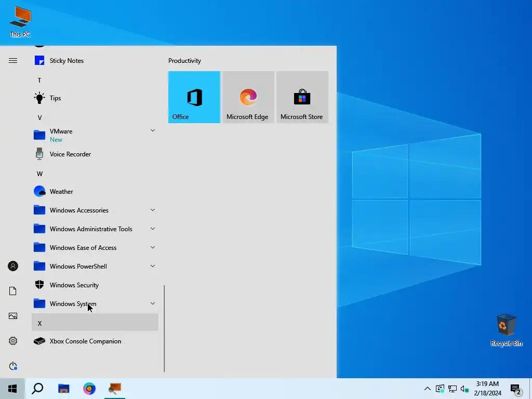Open the VMware folder entry
The height and width of the screenshot is (399, 532).
[x=95, y=135]
